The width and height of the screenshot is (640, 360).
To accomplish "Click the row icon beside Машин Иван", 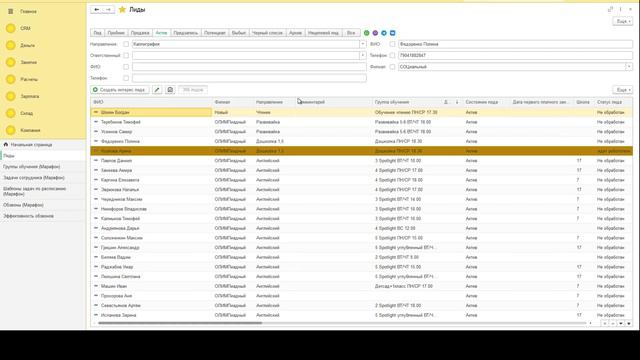I will (x=96, y=286).
